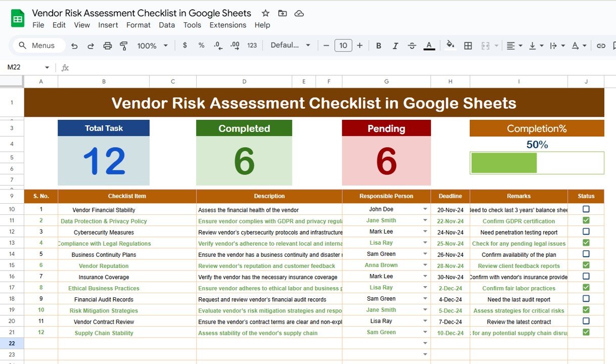Uncheck status for Ethical Business Practices
The width and height of the screenshot is (616, 364).
coord(586,287)
